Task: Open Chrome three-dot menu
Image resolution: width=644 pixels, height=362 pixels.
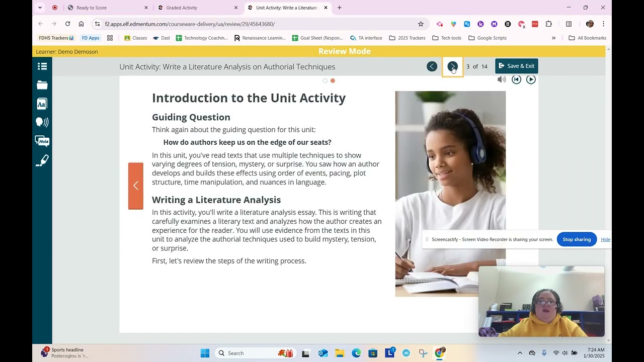Action: 603,24
